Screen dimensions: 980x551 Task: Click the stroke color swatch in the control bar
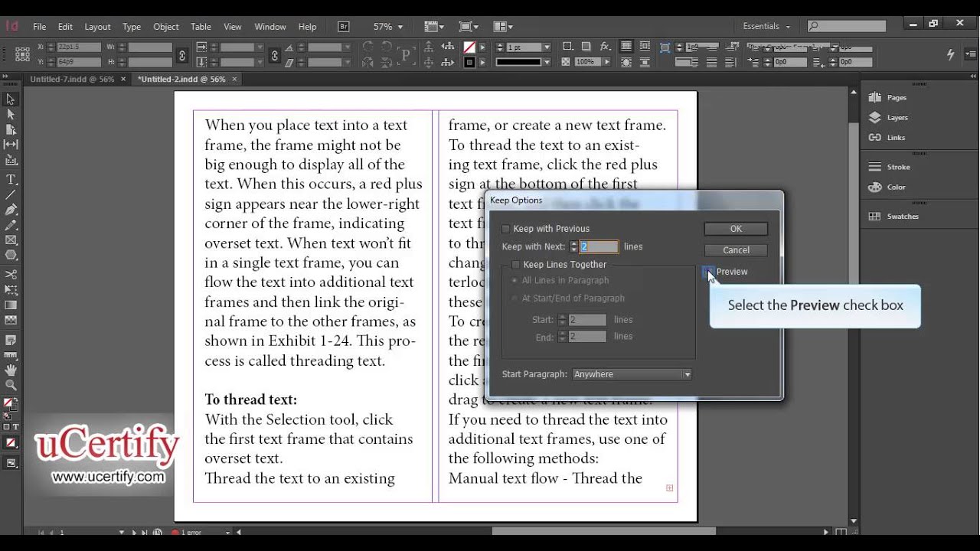pyautogui.click(x=469, y=62)
